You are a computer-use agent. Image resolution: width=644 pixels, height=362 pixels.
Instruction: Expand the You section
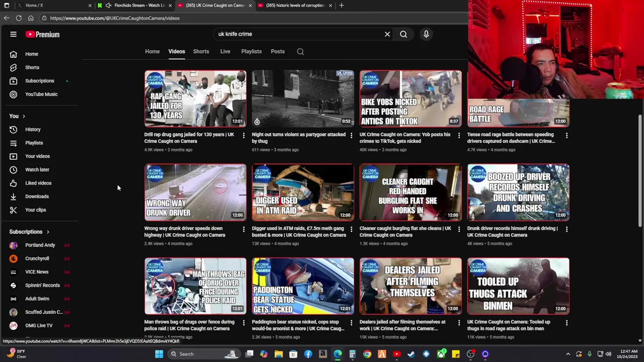(x=17, y=116)
